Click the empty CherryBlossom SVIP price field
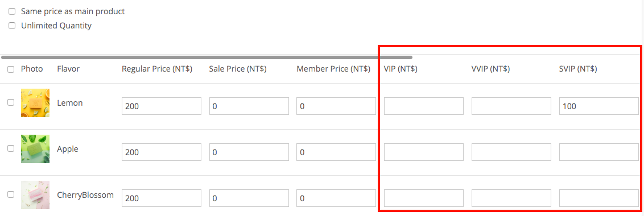 [599, 198]
